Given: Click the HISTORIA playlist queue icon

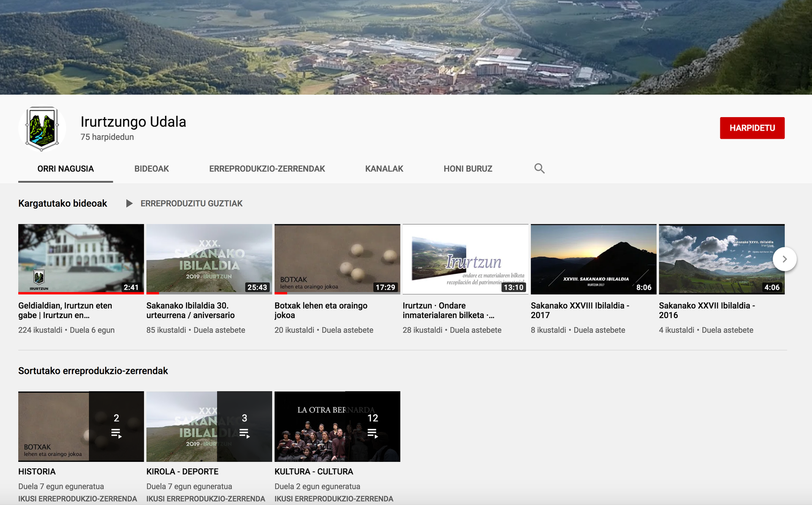Looking at the screenshot, I should coord(116,433).
